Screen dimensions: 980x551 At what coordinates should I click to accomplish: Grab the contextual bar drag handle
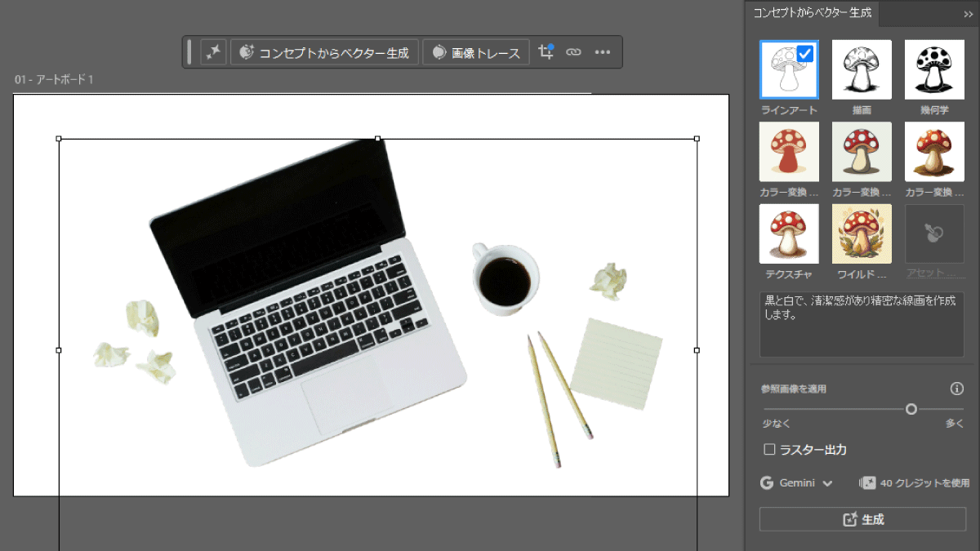(189, 52)
